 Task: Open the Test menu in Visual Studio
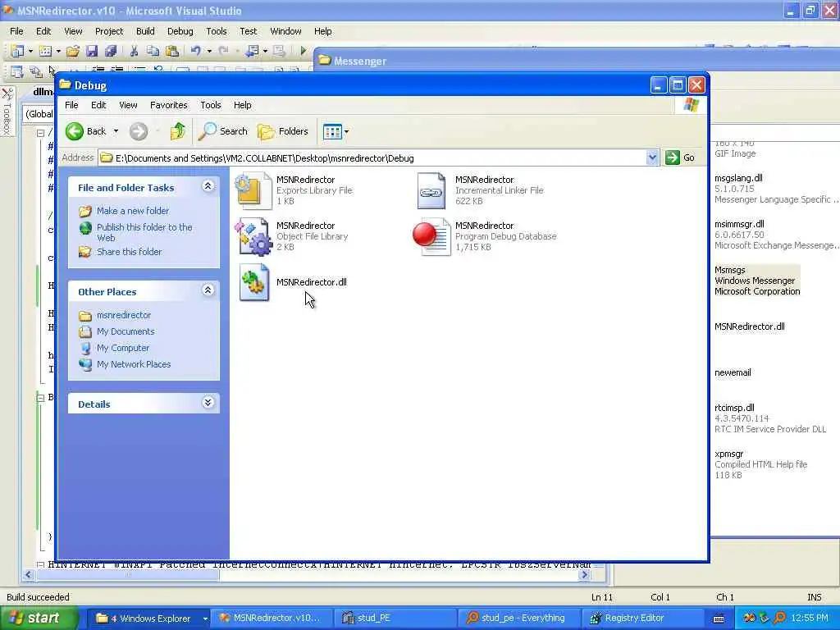pos(248,31)
